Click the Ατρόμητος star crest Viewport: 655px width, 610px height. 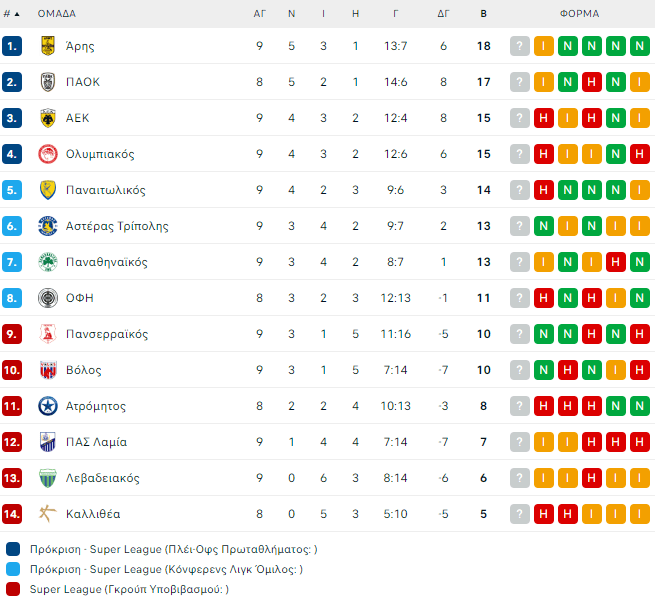(47, 406)
